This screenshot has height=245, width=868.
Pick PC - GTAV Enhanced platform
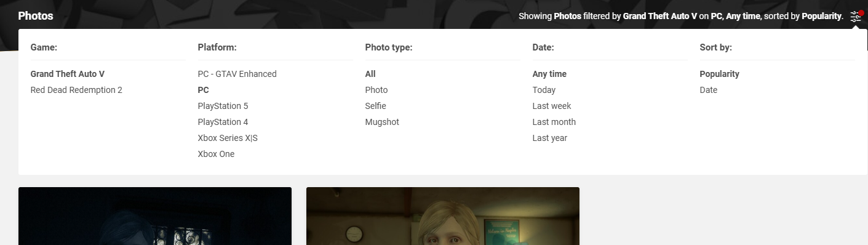pos(237,74)
